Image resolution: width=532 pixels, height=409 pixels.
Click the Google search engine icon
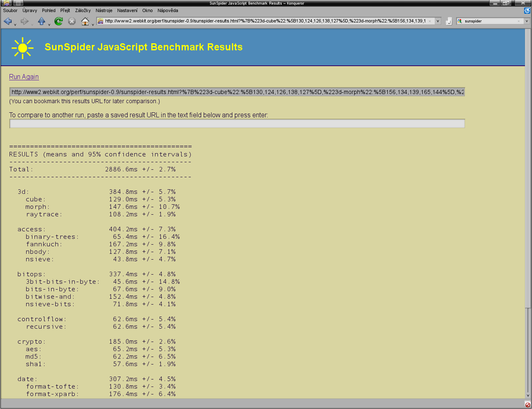point(460,21)
